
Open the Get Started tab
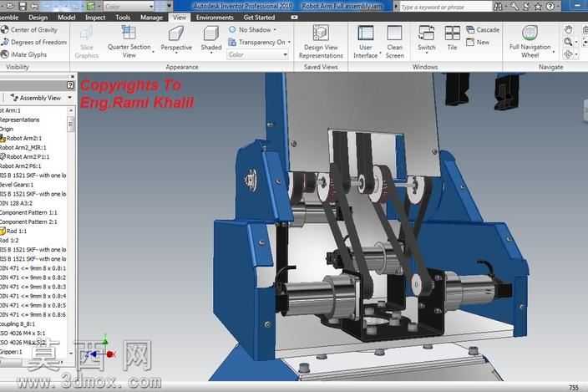pos(259,18)
